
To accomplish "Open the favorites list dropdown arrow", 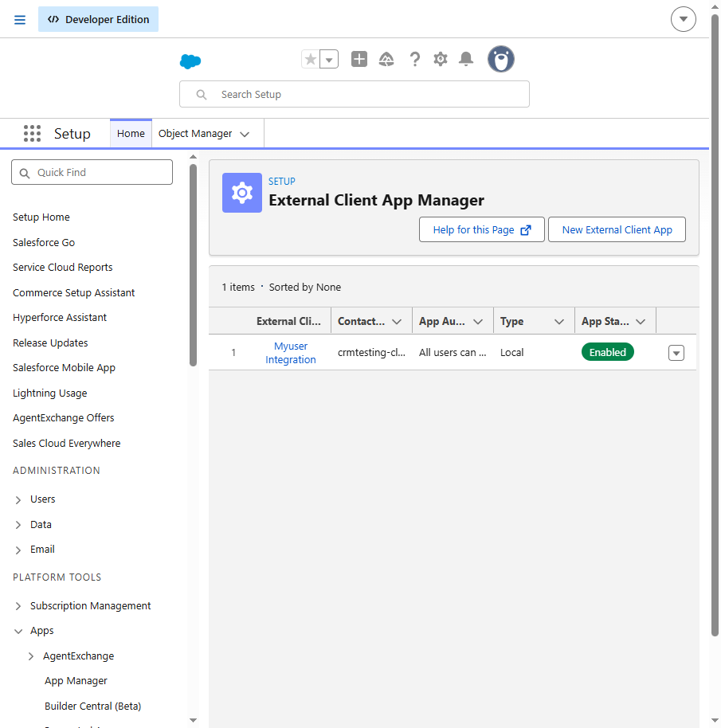I will coord(329,60).
